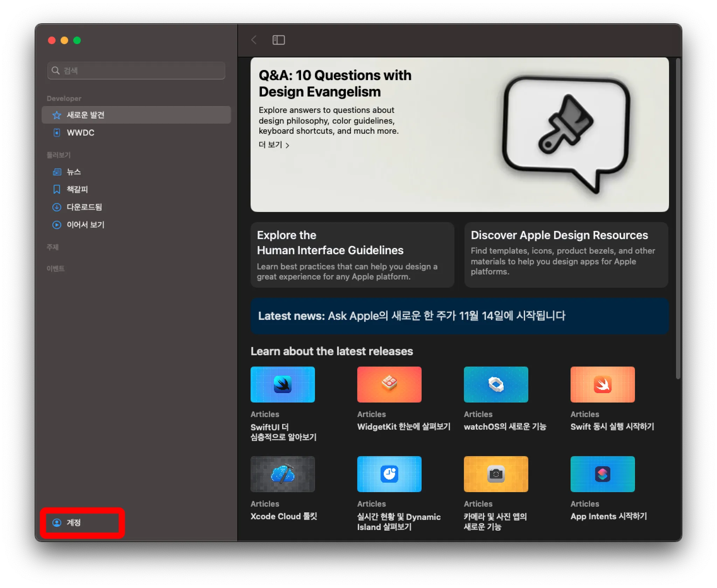Click the 더 보기 link in banner
The height and width of the screenshot is (588, 717).
[x=273, y=145]
